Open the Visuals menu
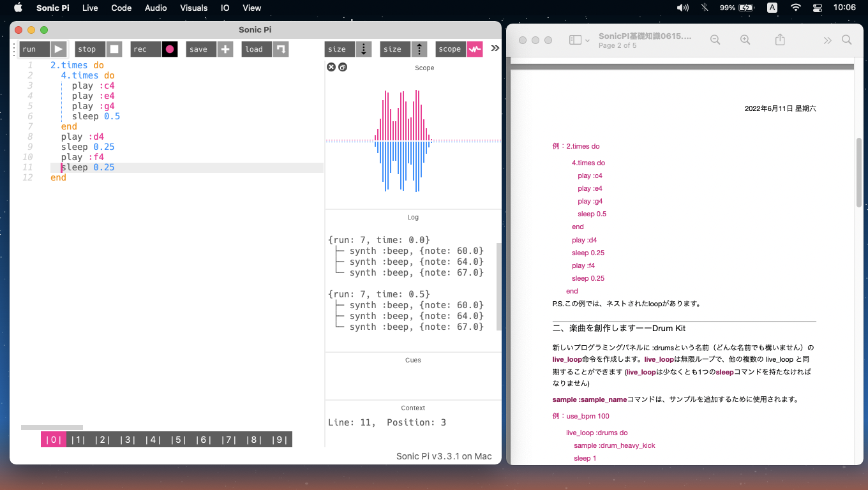Viewport: 868px width, 490px height. tap(193, 8)
